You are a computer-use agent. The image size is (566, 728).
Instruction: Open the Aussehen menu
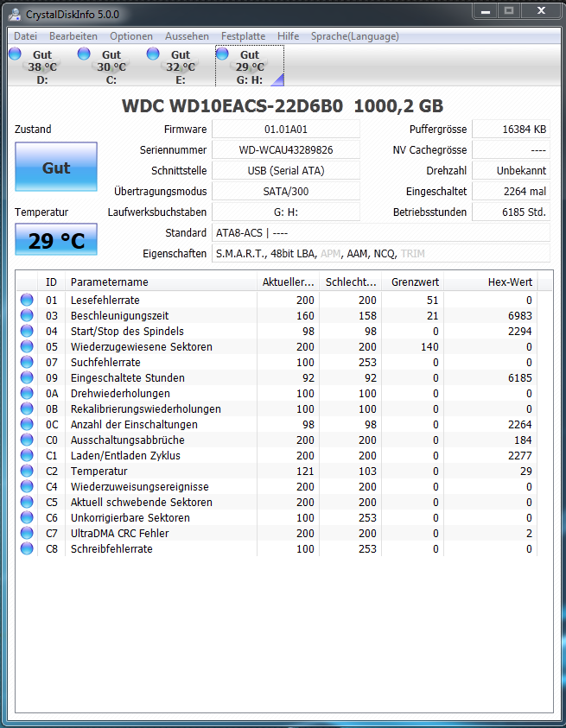coord(187,36)
